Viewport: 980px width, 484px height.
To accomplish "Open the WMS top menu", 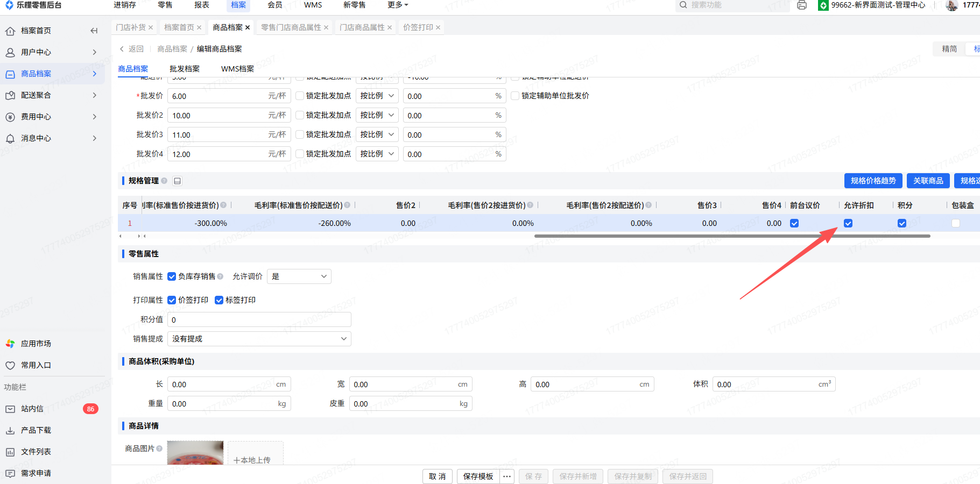I will [313, 5].
